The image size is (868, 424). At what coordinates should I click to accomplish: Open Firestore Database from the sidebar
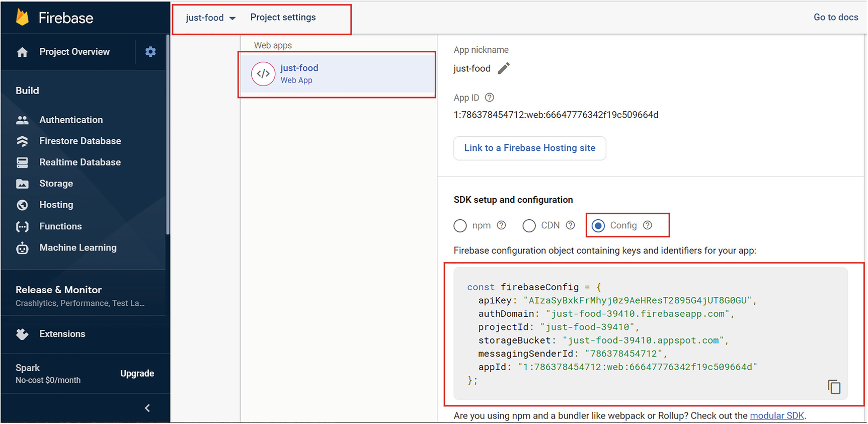[x=80, y=141]
